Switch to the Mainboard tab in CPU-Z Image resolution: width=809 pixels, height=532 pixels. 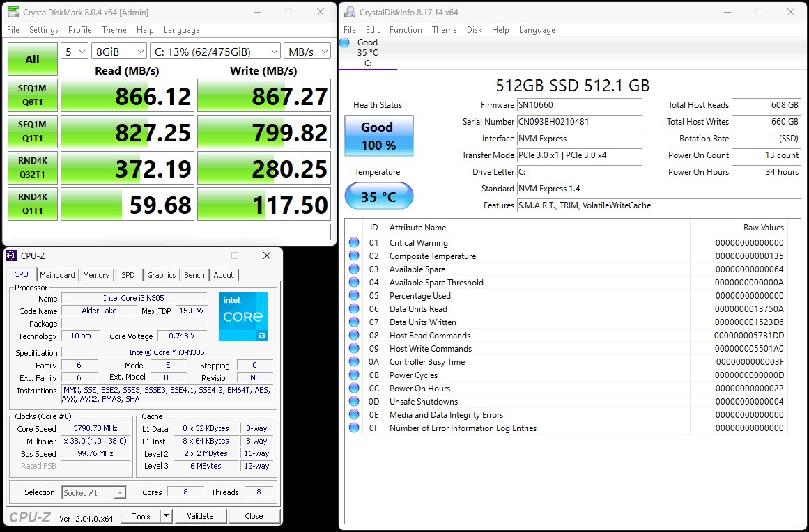click(57, 275)
